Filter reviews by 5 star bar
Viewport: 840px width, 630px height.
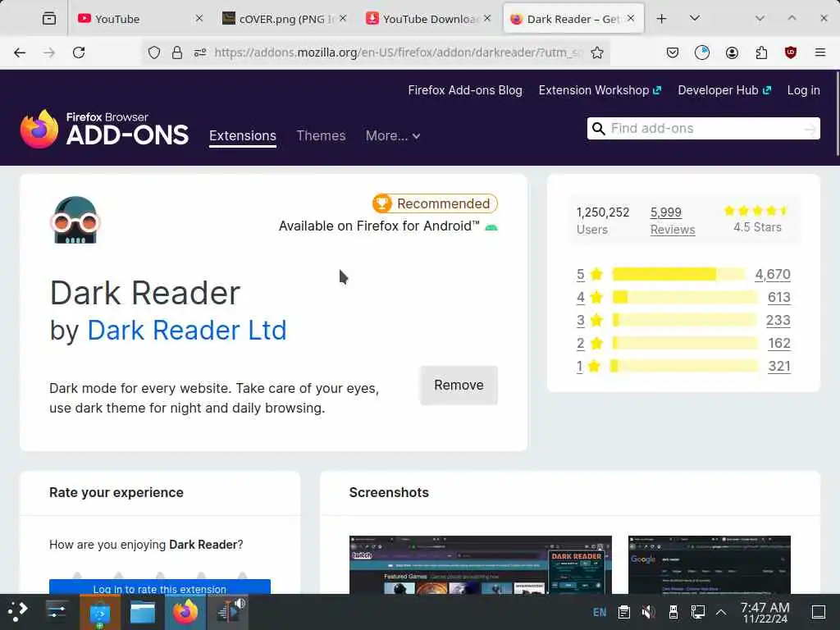(x=678, y=274)
